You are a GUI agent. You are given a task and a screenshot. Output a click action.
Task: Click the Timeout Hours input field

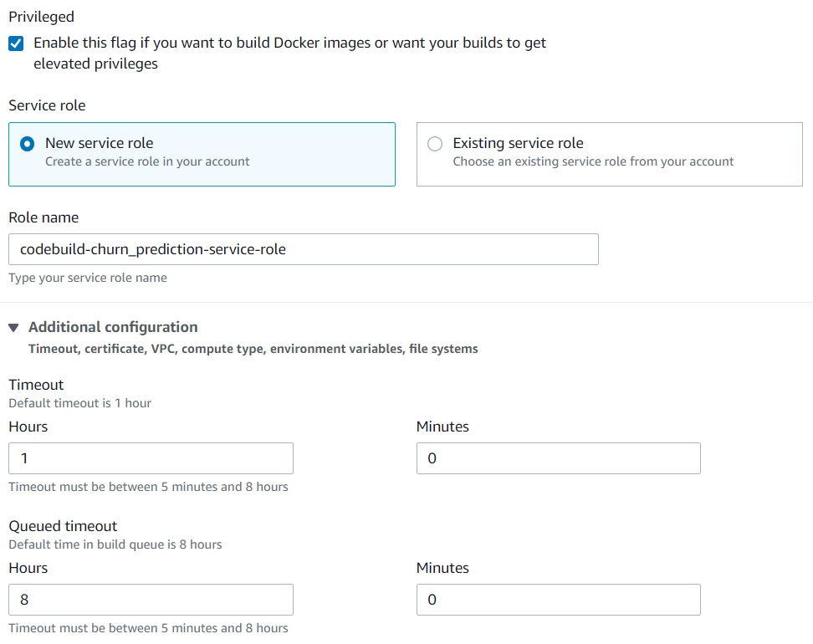[x=151, y=458]
